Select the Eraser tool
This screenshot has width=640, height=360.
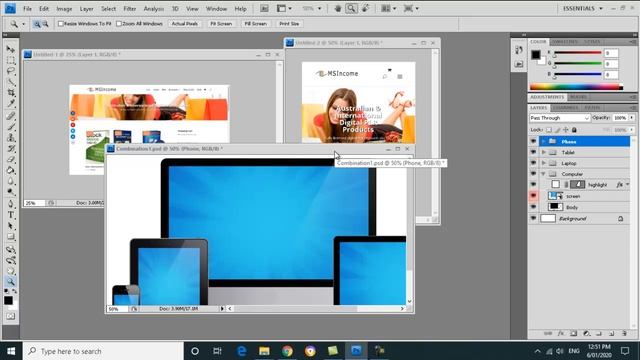coord(11,160)
